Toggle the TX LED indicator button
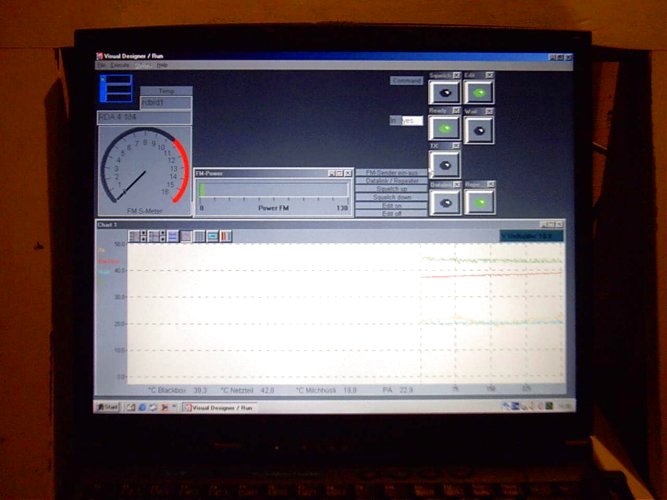This screenshot has width=667, height=500. tap(445, 165)
